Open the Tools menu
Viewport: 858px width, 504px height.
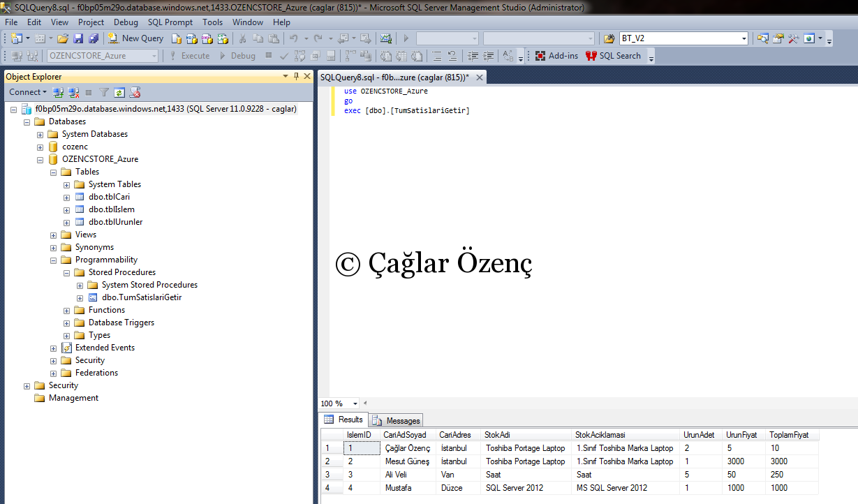click(x=213, y=22)
